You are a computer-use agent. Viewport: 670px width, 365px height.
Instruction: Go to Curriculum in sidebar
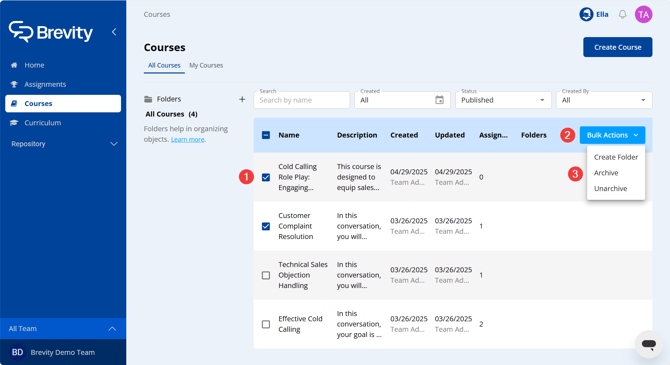tap(43, 123)
